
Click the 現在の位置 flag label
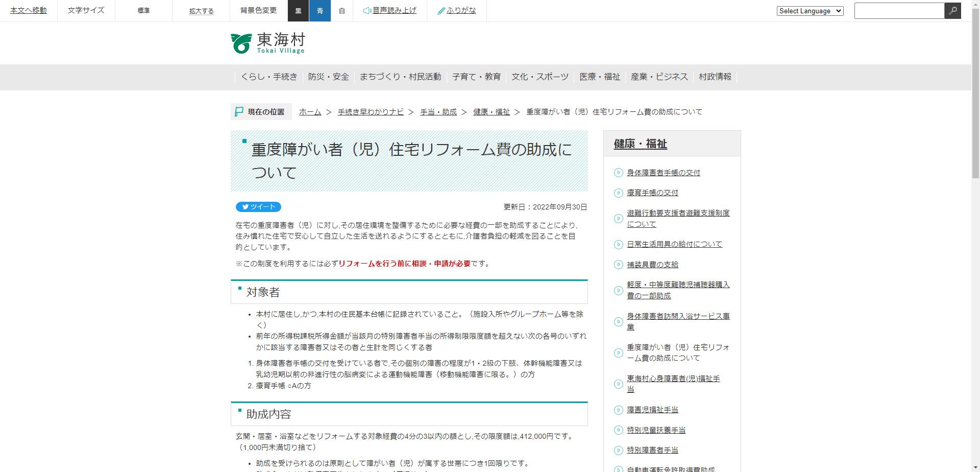261,112
